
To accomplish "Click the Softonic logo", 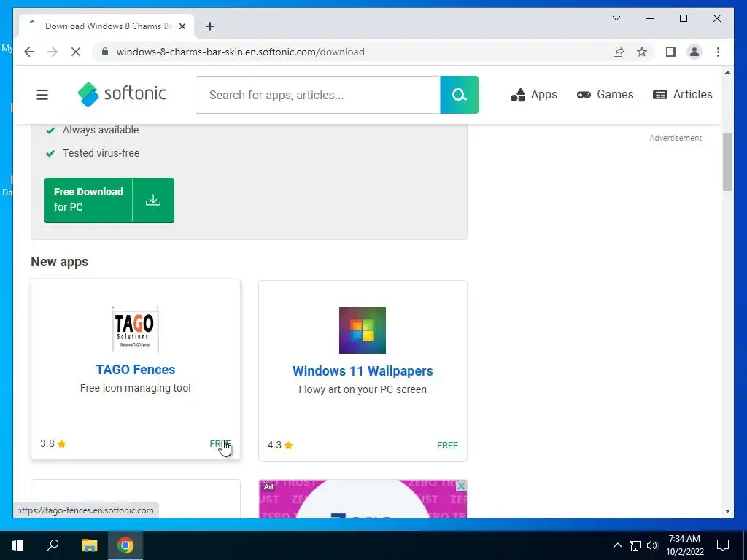I will (x=123, y=94).
